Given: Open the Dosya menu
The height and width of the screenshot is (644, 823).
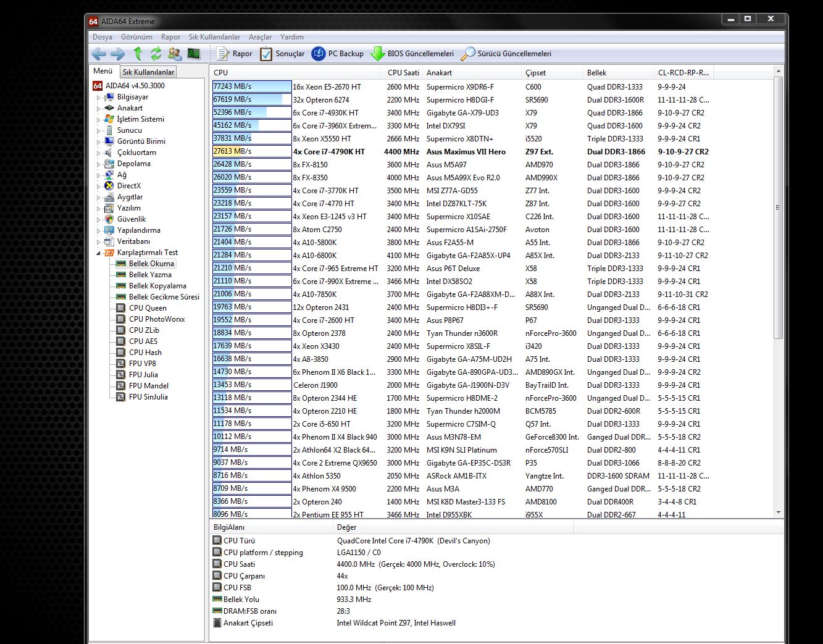Looking at the screenshot, I should click(x=102, y=37).
